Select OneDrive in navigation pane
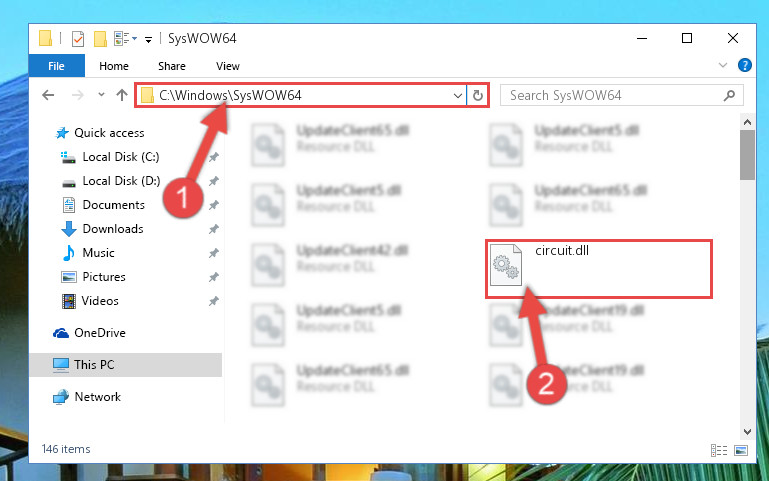769x481 pixels. [100, 333]
